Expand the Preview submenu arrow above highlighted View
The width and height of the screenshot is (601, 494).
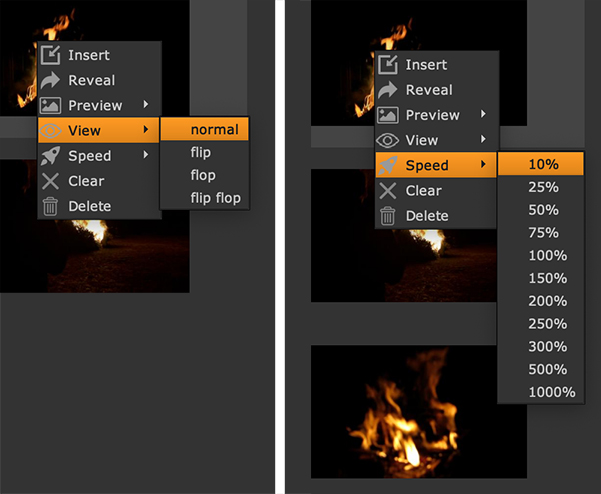click(146, 105)
